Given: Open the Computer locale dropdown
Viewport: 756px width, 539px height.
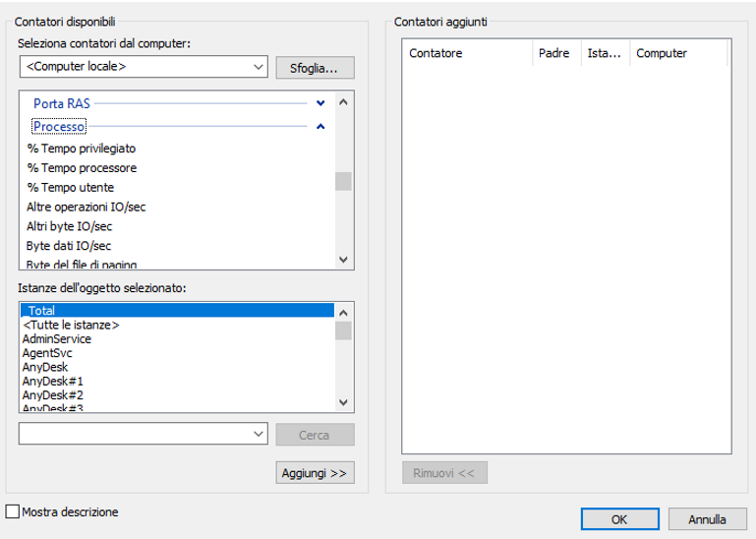Looking at the screenshot, I should coord(259,67).
